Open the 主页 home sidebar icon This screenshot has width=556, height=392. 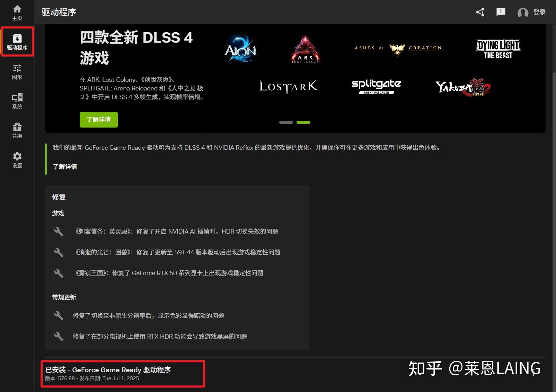[x=17, y=13]
